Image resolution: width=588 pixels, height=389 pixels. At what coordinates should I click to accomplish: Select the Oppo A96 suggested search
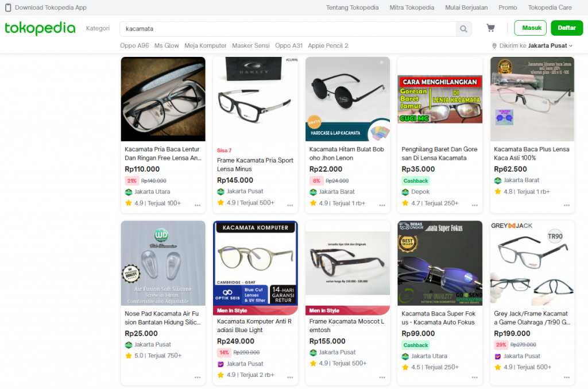[134, 45]
